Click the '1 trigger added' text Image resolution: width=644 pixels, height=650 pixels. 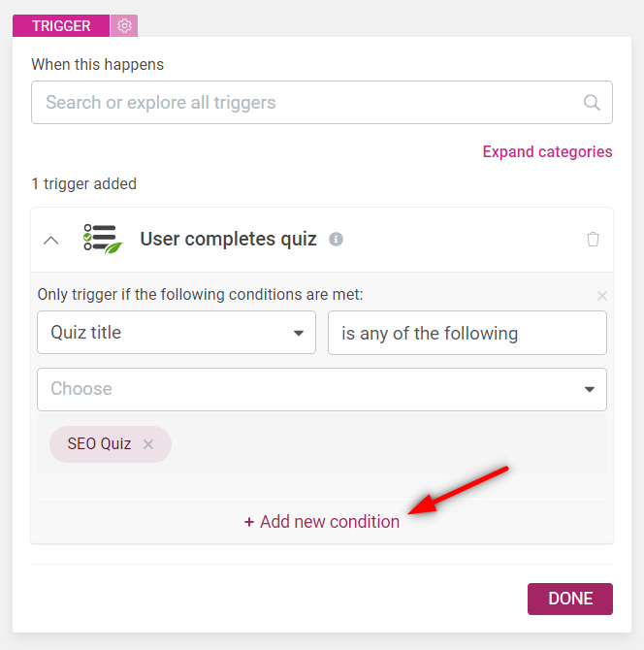click(x=83, y=183)
